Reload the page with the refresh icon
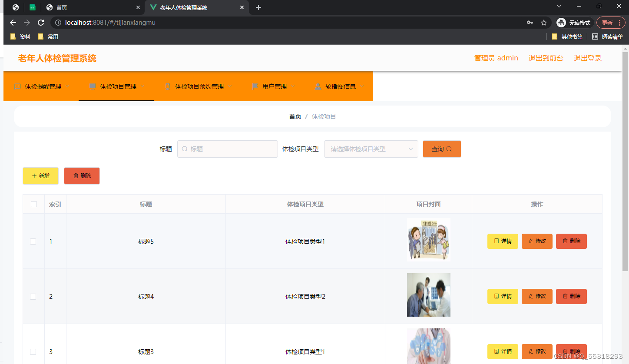Viewport: 629px width, 364px height. tap(41, 23)
